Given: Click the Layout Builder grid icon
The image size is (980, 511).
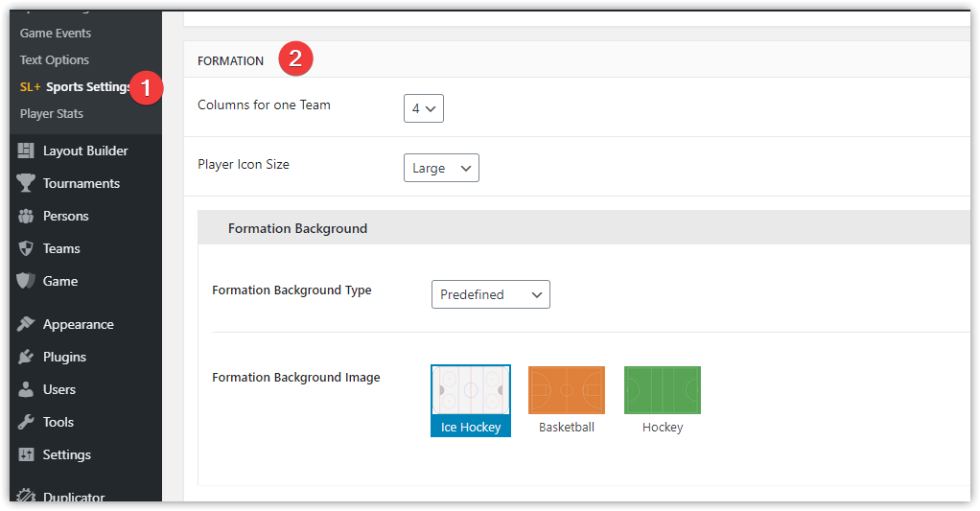Looking at the screenshot, I should pos(26,151).
